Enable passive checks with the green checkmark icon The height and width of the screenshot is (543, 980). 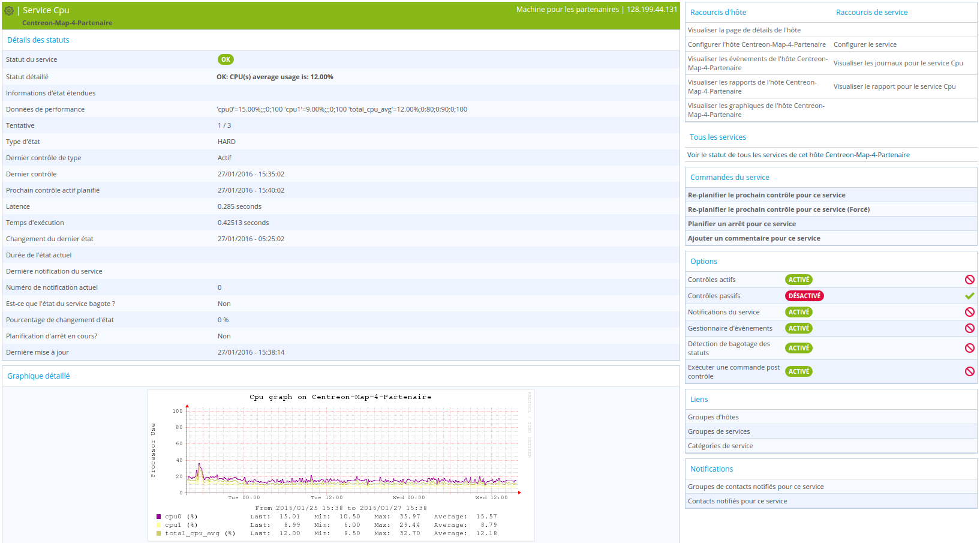click(x=969, y=296)
